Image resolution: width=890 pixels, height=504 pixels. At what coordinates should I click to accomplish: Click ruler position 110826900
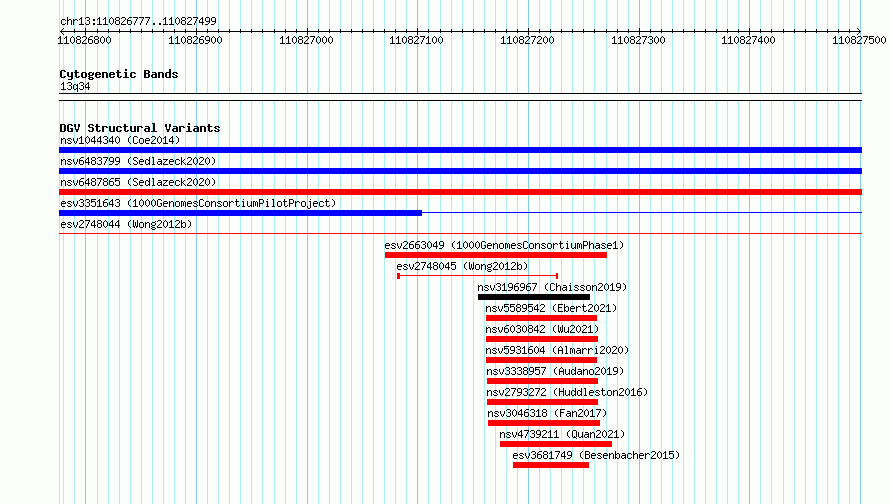[x=195, y=40]
